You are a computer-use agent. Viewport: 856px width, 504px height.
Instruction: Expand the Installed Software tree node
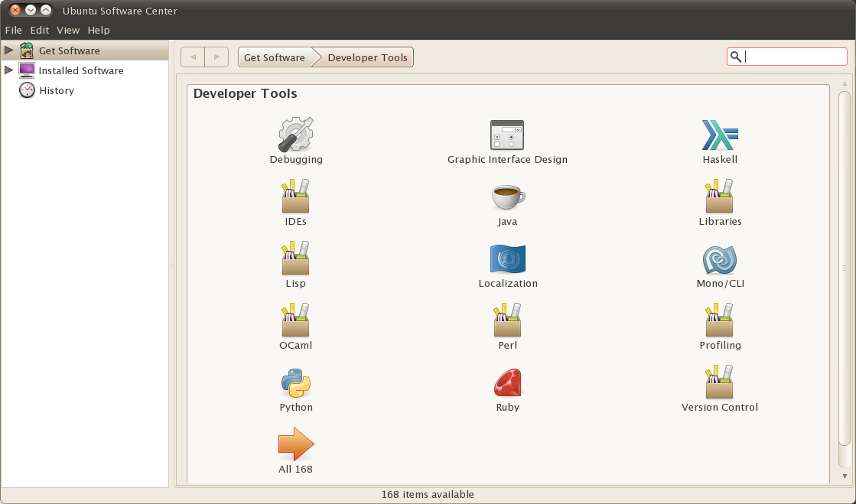pyautogui.click(x=8, y=70)
